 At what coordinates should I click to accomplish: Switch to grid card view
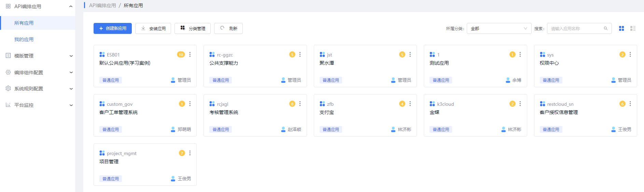click(x=621, y=28)
